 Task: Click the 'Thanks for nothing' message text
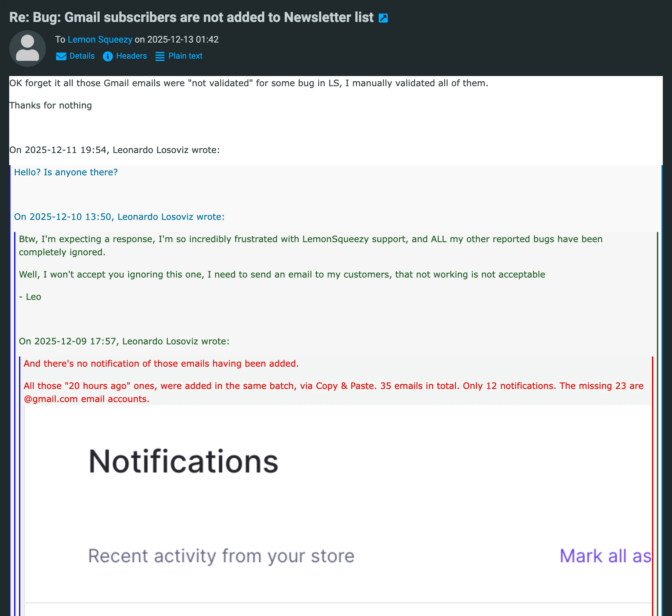coord(51,105)
